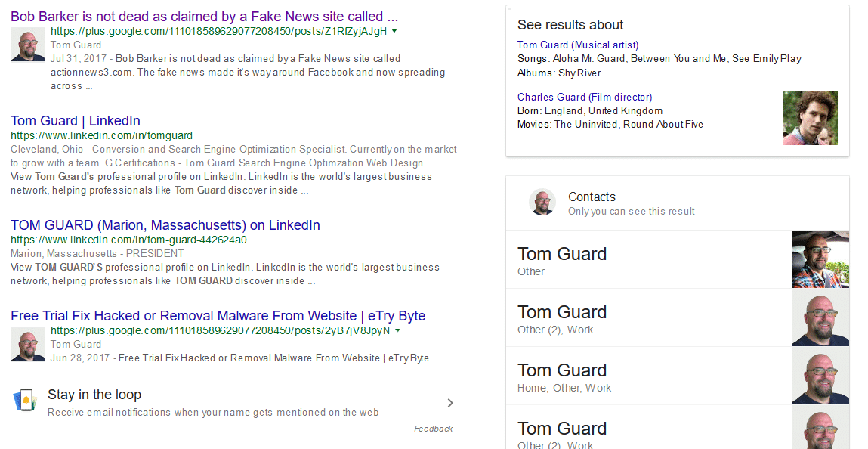Screen dimensions: 868x449
Task: Click Charles Guard's photo thumbnail
Action: (x=811, y=118)
